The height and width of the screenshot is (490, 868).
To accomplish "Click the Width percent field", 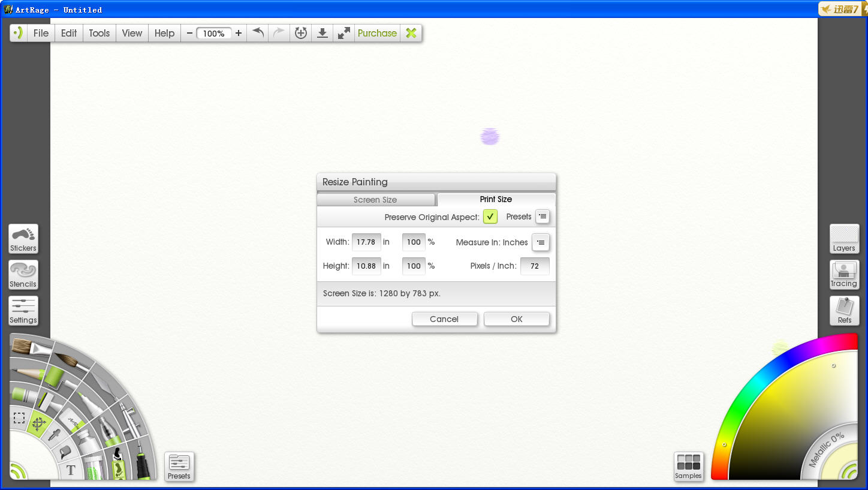I will (414, 242).
